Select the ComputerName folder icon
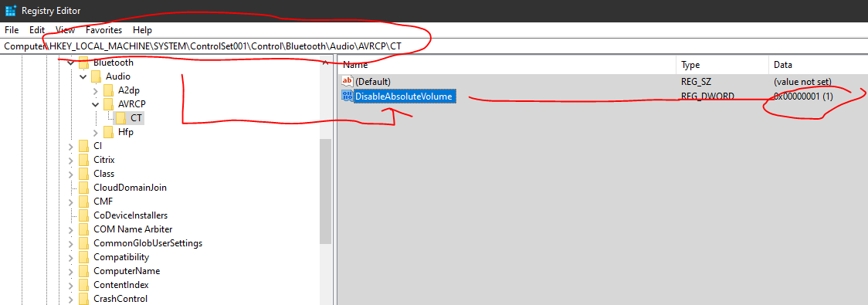 [83, 271]
